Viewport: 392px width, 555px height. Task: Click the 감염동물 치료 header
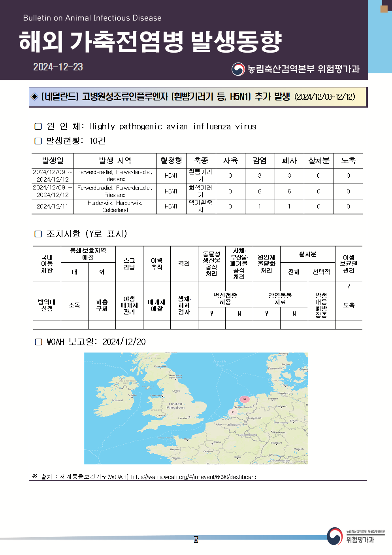click(280, 299)
